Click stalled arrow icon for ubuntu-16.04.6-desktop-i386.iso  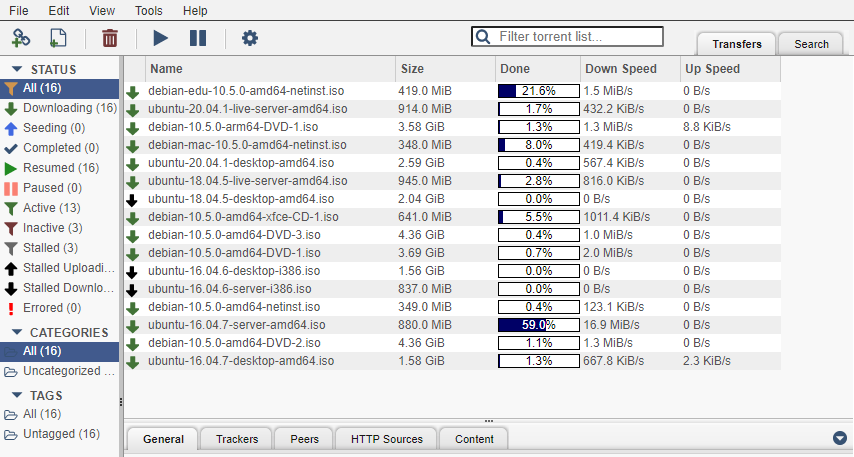pos(132,272)
